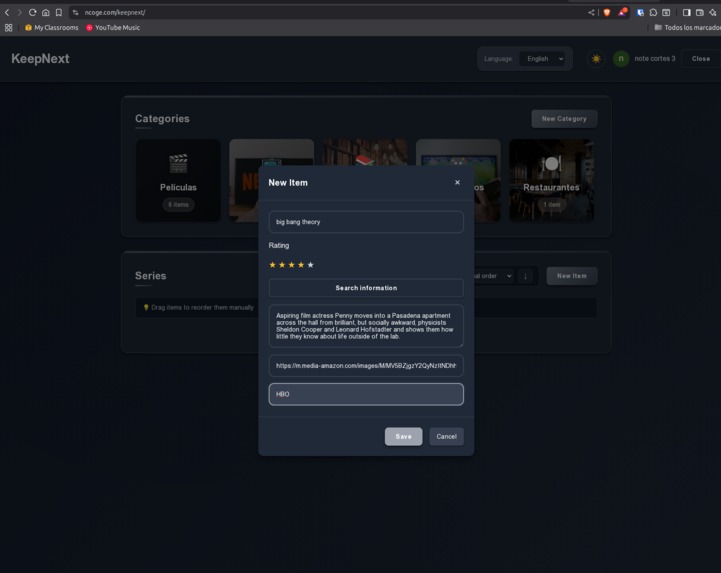Cancel the New Item dialog

pyautogui.click(x=446, y=436)
